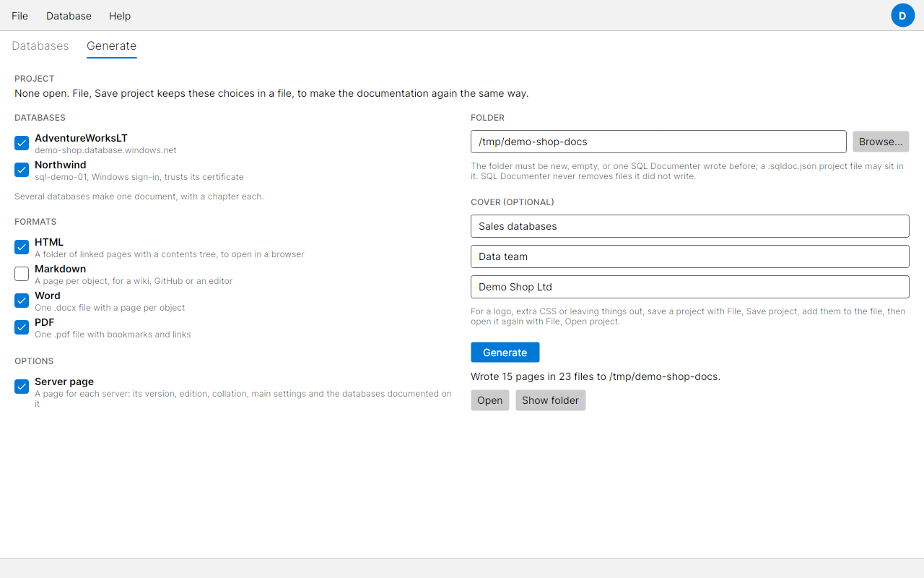Click the 'One .pdf file with bookmarks' description
Image resolution: width=924 pixels, height=578 pixels.
pyautogui.click(x=113, y=335)
